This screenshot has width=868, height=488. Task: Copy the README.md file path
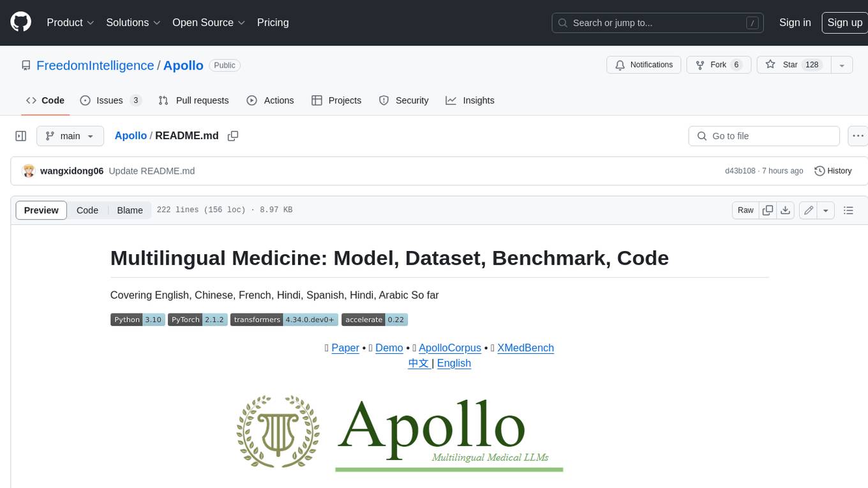click(x=233, y=136)
